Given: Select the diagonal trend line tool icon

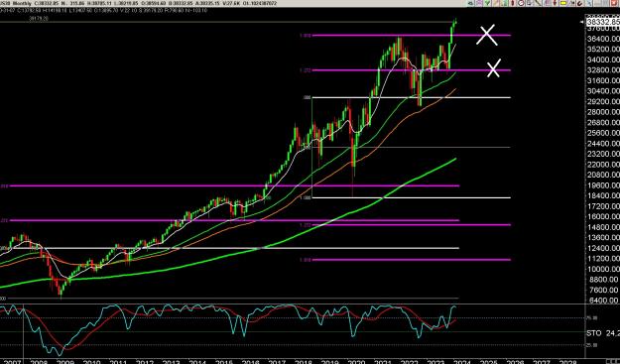Looking at the screenshot, I should (538, 3).
